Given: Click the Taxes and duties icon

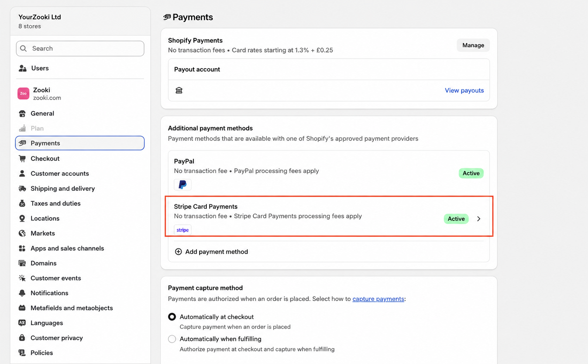Looking at the screenshot, I should [x=22, y=204].
